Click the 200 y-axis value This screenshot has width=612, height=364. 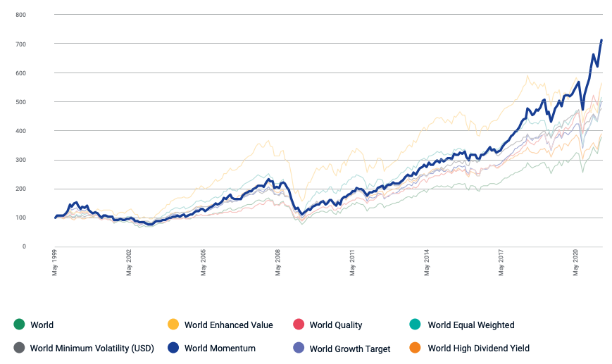(20, 189)
